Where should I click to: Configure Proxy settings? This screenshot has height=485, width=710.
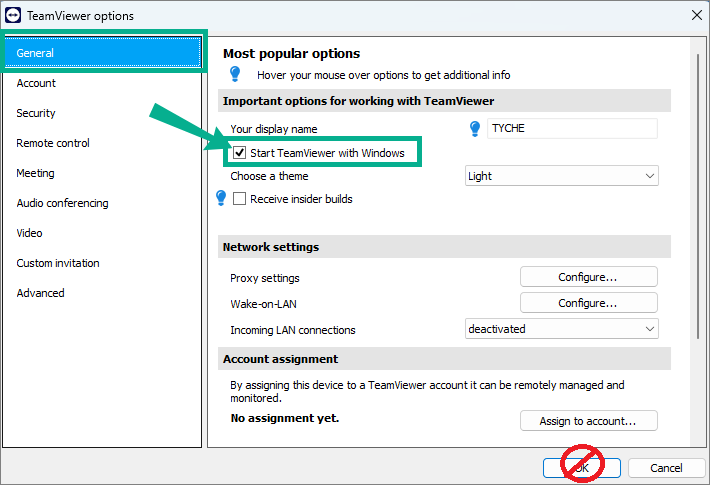pyautogui.click(x=589, y=277)
